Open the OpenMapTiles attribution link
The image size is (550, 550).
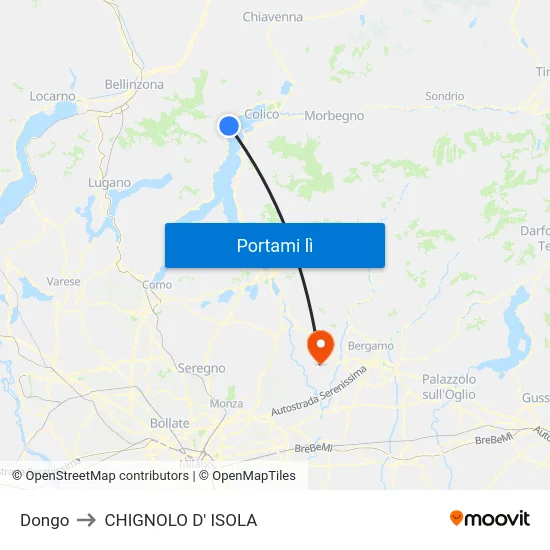point(247,476)
